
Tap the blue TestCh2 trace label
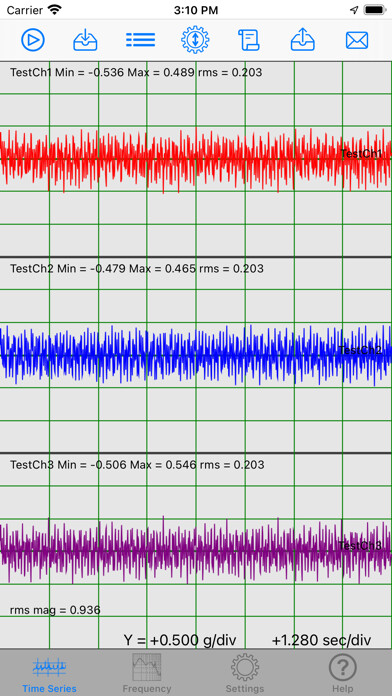pos(360,350)
